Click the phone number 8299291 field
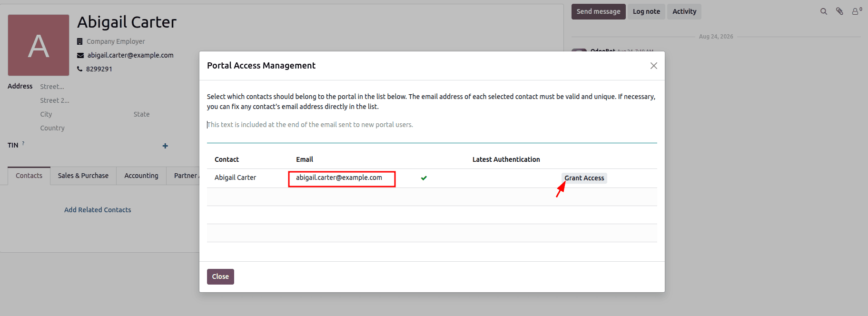This screenshot has height=316, width=868. click(99, 69)
